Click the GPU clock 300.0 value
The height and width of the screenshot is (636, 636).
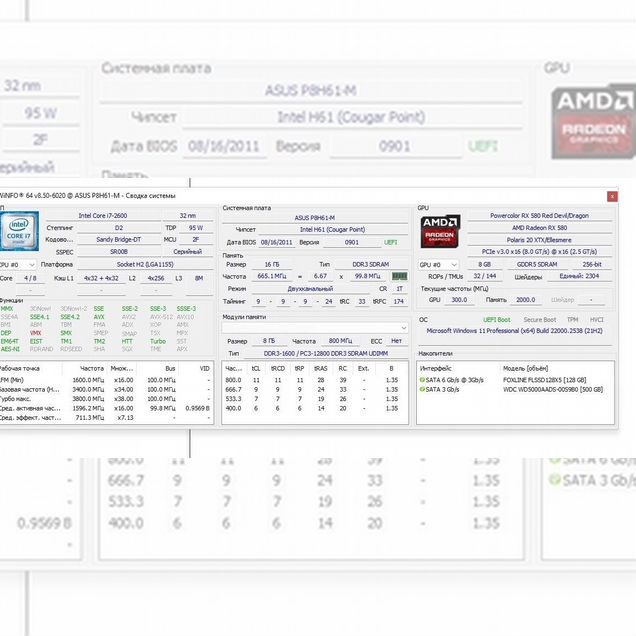click(x=459, y=300)
